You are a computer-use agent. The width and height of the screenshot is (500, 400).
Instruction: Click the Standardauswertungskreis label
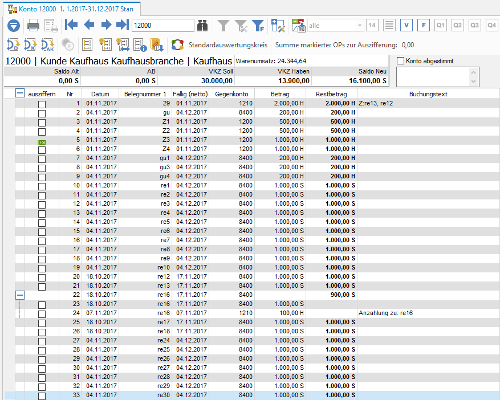click(x=228, y=45)
